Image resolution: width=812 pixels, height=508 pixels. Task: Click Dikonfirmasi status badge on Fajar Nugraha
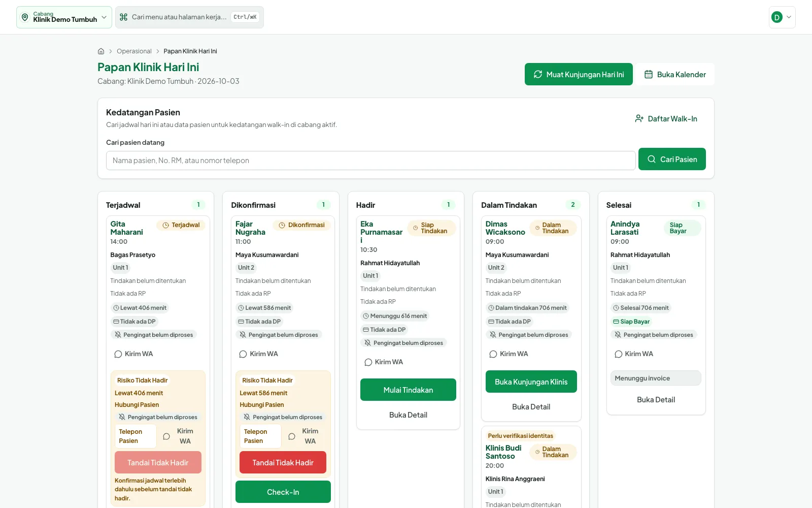301,225
